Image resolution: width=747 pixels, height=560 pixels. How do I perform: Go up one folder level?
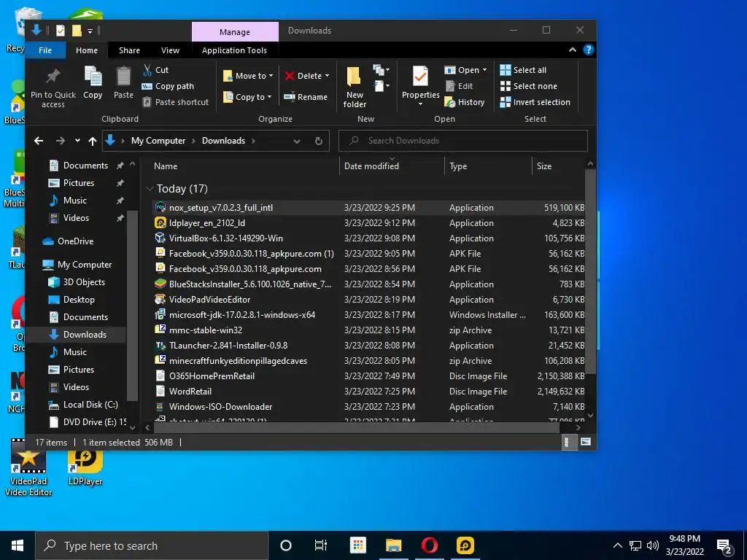(93, 141)
